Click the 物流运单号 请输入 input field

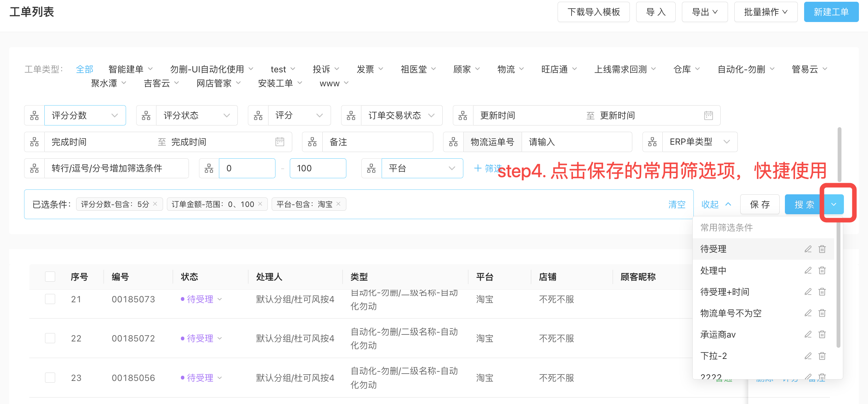click(577, 142)
